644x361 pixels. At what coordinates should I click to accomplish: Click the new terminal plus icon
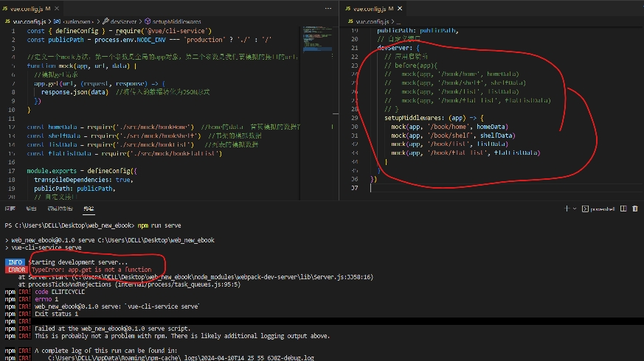pos(567,209)
